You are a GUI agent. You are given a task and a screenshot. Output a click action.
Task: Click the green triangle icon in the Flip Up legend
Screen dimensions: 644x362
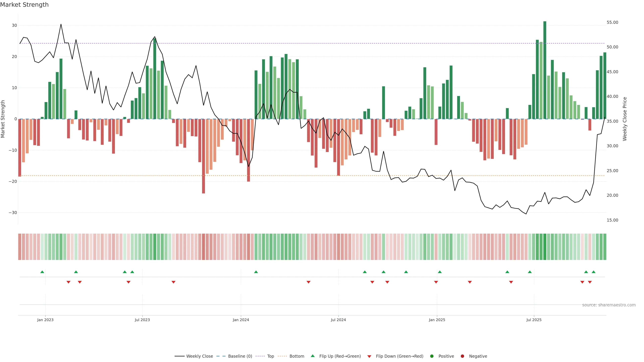point(312,356)
